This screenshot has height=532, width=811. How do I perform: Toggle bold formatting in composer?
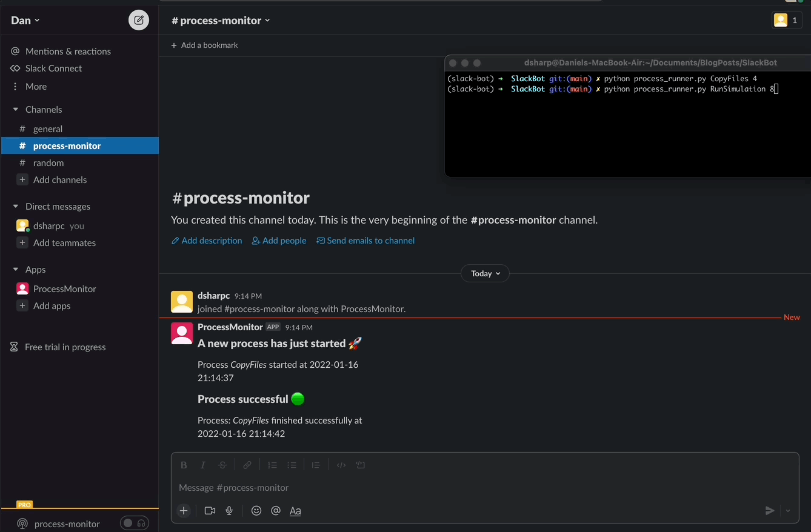(184, 465)
